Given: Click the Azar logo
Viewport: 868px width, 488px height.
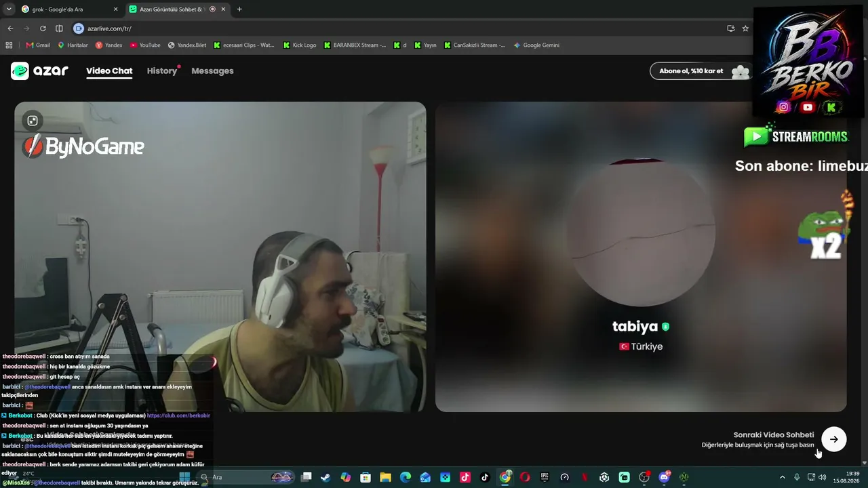Looking at the screenshot, I should [39, 70].
